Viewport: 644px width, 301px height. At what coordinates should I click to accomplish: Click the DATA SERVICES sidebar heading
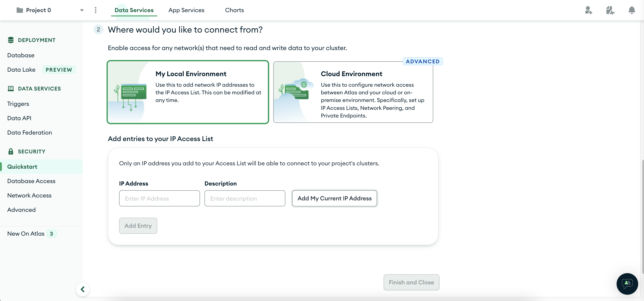coord(40,89)
